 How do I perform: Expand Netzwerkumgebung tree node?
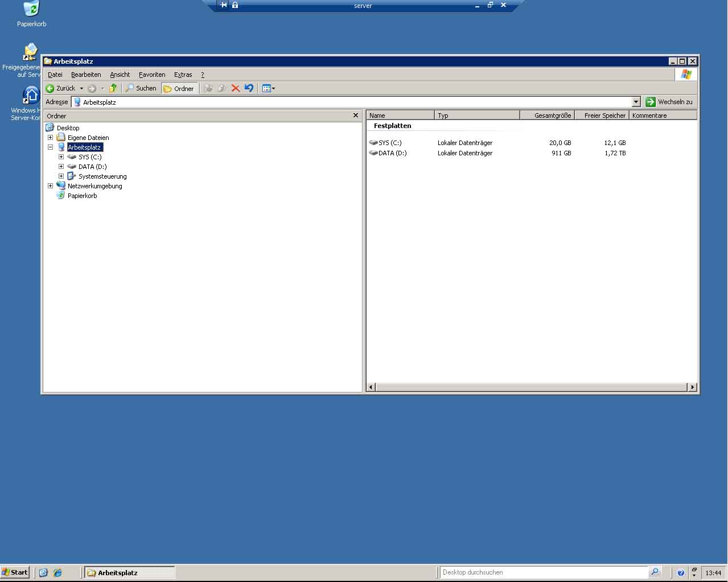50,186
